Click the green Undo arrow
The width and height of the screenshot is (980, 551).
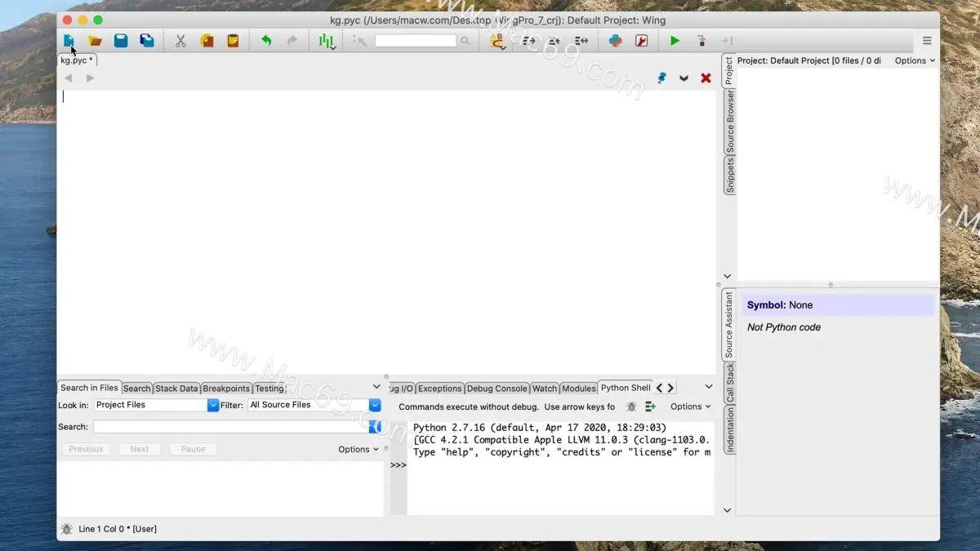tap(266, 40)
